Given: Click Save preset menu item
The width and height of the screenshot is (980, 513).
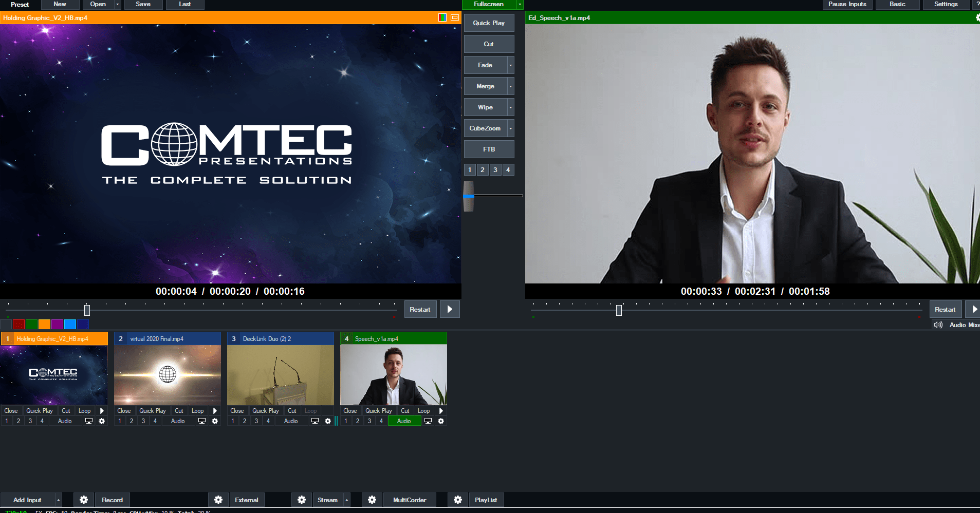Looking at the screenshot, I should point(143,5).
